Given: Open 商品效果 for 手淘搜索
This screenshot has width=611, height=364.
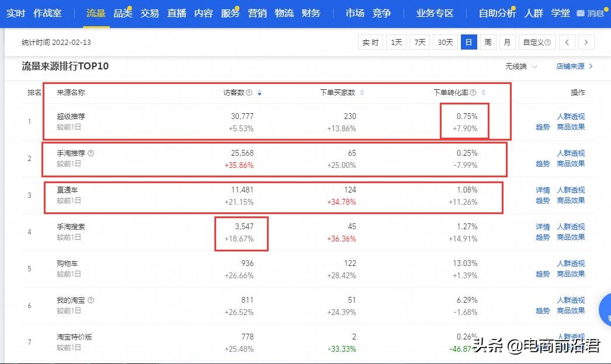Looking at the screenshot, I should 571,237.
